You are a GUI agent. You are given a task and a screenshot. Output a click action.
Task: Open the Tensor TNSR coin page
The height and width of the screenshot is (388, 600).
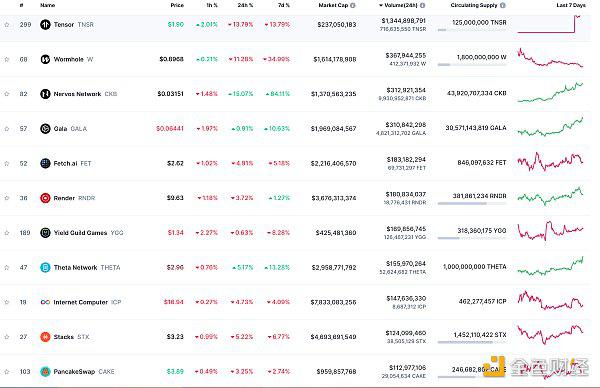point(73,24)
